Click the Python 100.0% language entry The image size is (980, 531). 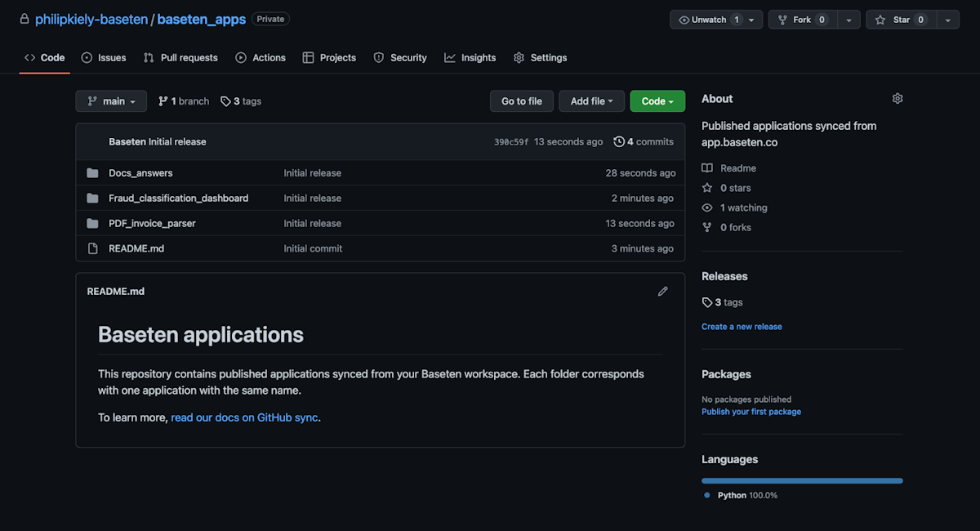[x=741, y=496]
